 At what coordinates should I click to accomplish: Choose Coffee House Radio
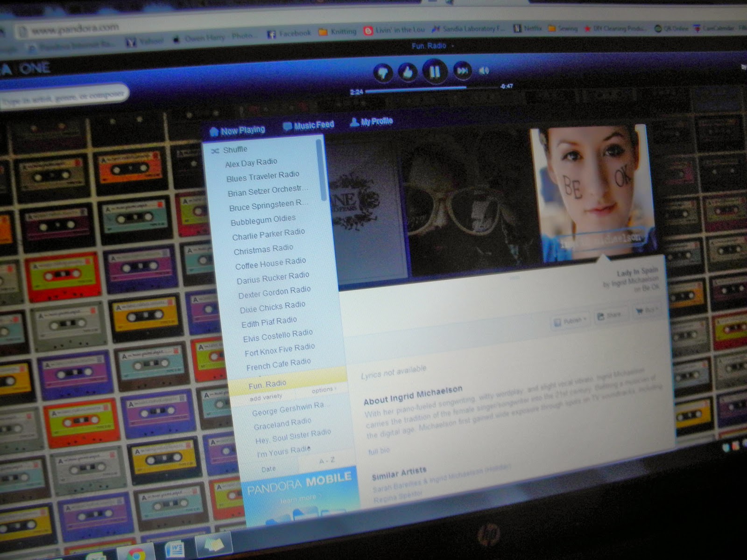coord(271,264)
